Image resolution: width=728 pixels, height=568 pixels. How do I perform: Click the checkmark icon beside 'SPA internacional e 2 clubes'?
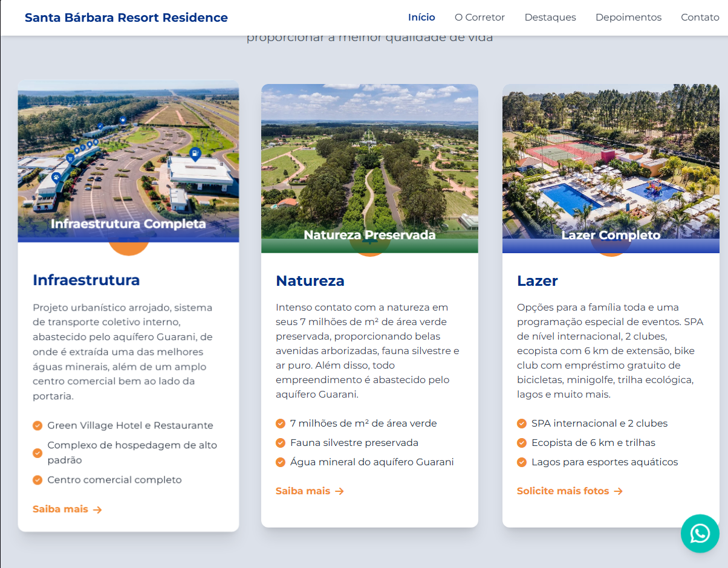521,424
